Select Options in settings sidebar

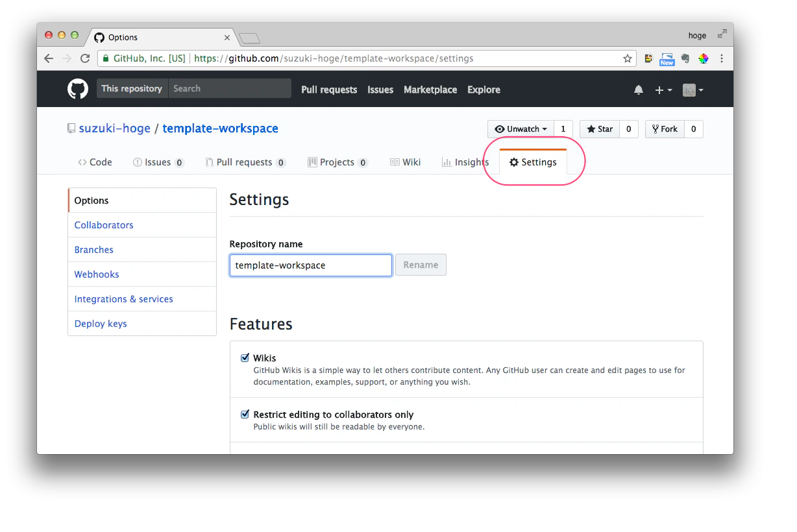(x=142, y=200)
